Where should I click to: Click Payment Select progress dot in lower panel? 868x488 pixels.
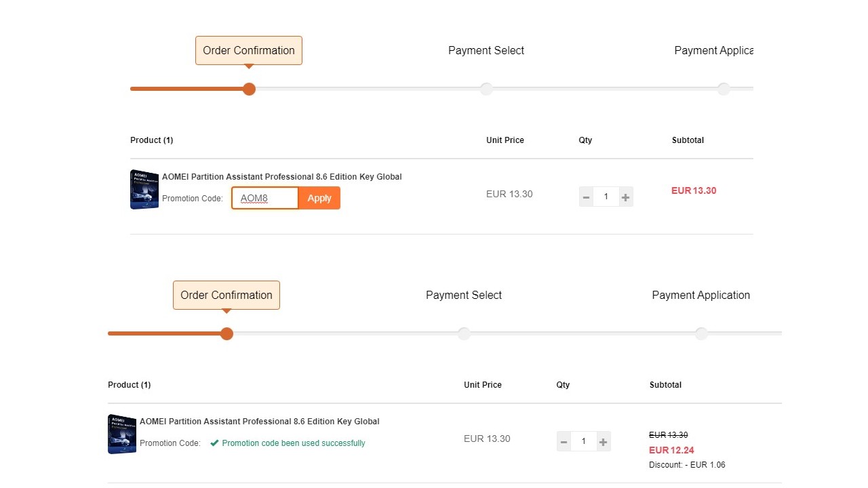point(464,333)
